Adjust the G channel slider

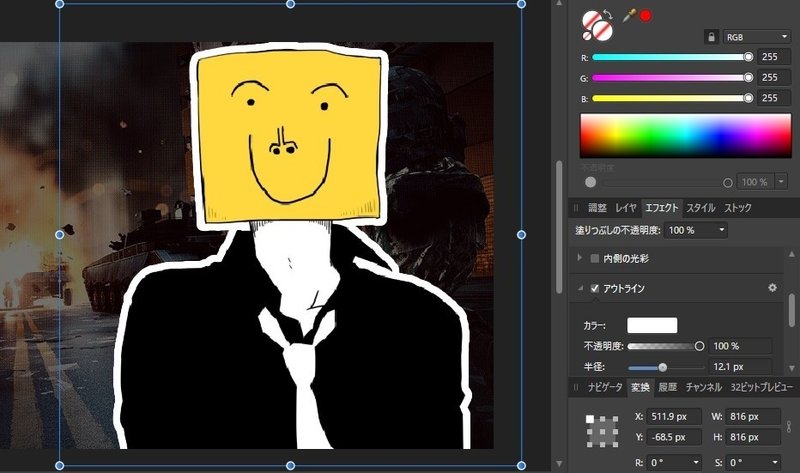(x=672, y=78)
